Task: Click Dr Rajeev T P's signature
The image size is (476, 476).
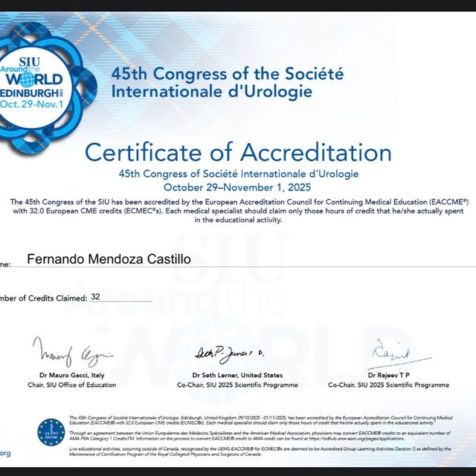Action: coord(399,354)
